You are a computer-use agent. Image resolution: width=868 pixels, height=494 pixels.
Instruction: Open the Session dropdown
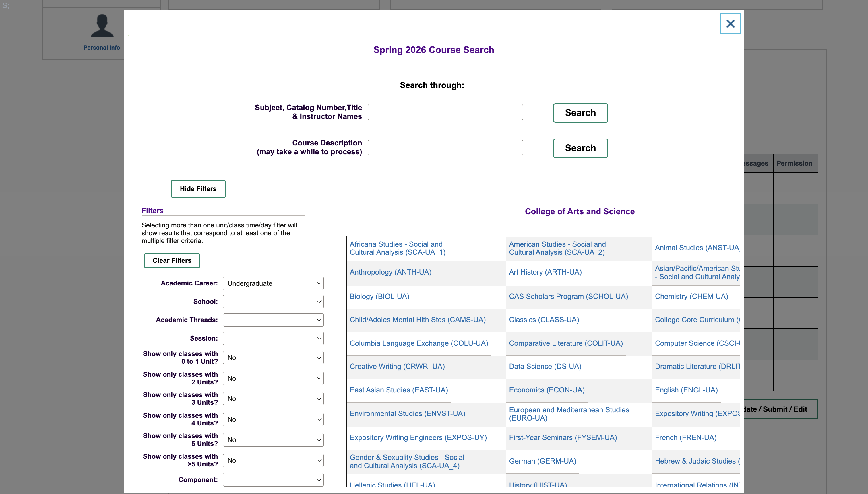pos(273,338)
